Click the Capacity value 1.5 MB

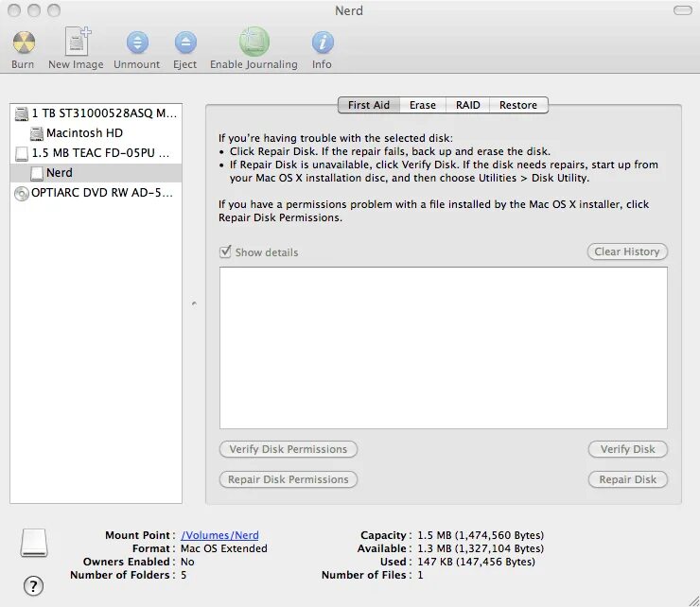tap(481, 535)
